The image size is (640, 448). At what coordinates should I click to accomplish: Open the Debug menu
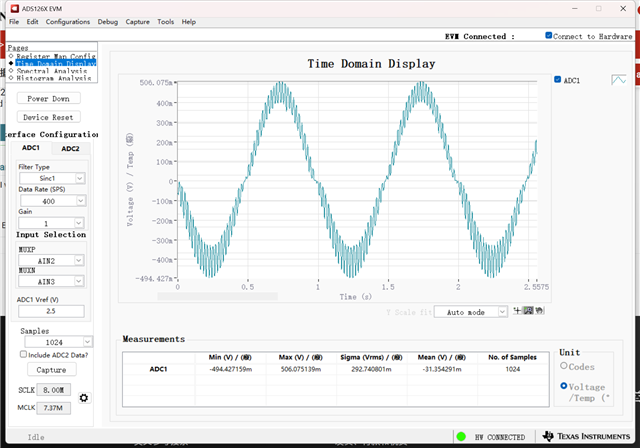[x=108, y=22]
